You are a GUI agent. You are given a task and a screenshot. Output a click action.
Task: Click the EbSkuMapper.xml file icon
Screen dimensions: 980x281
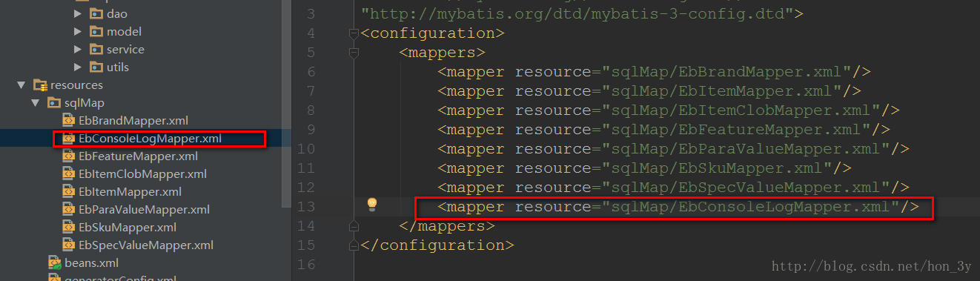point(68,227)
